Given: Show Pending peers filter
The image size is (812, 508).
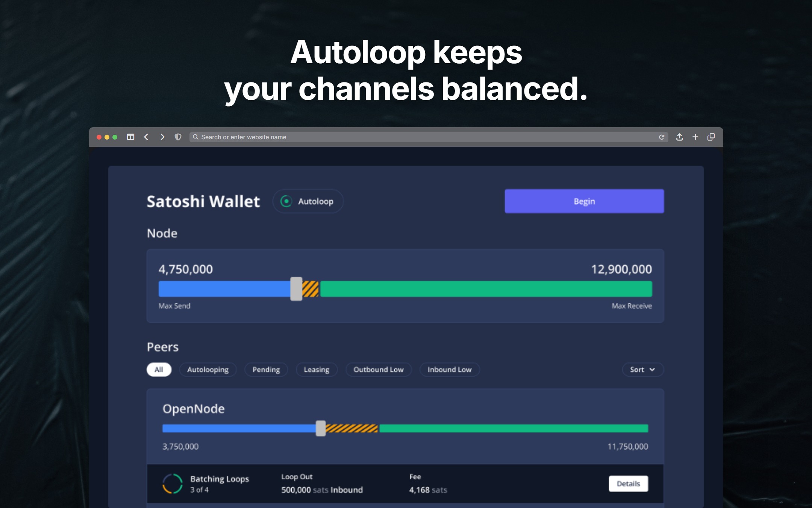Looking at the screenshot, I should pos(266,370).
